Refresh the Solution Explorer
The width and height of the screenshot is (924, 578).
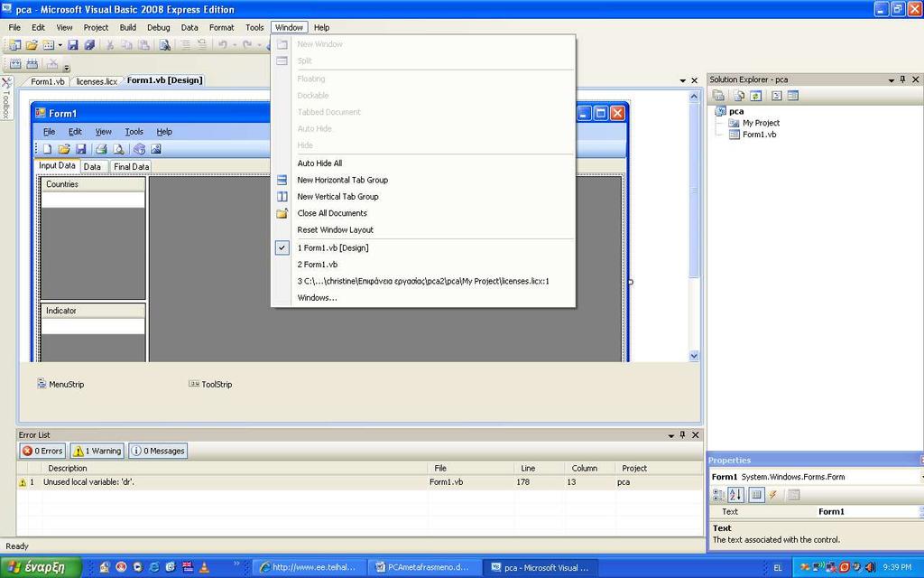pyautogui.click(x=756, y=96)
